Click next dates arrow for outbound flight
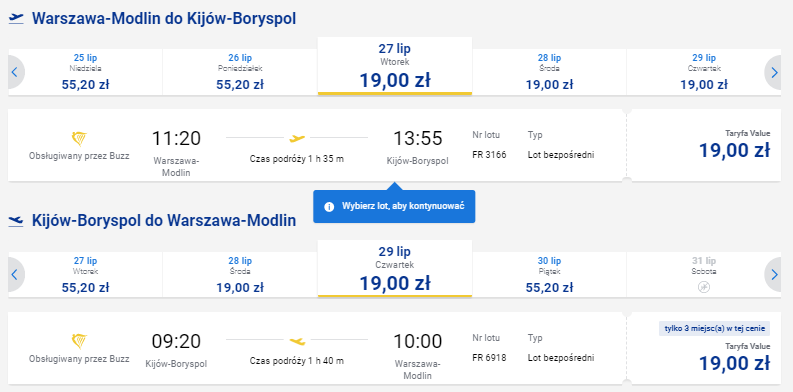The image size is (793, 392). pyautogui.click(x=774, y=72)
